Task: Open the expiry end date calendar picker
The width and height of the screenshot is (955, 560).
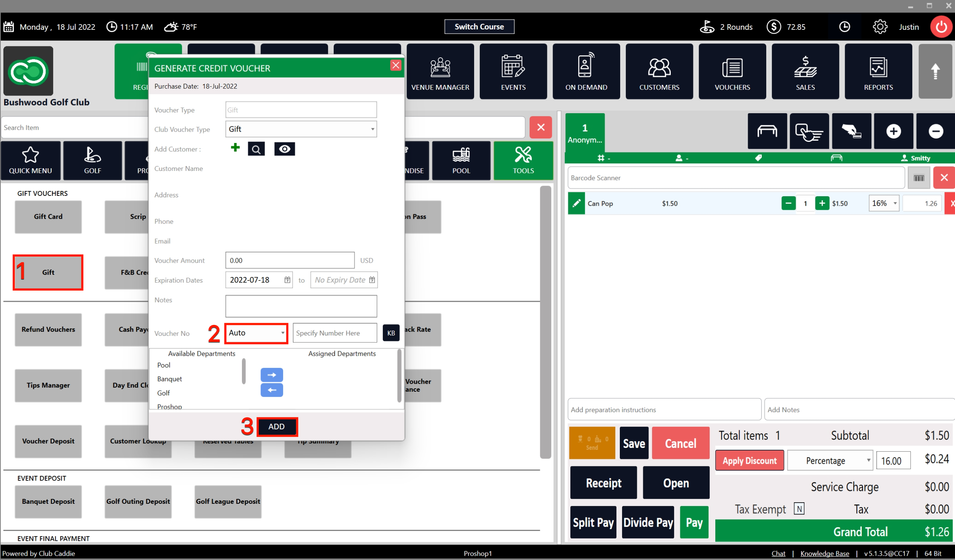Action: 372,280
